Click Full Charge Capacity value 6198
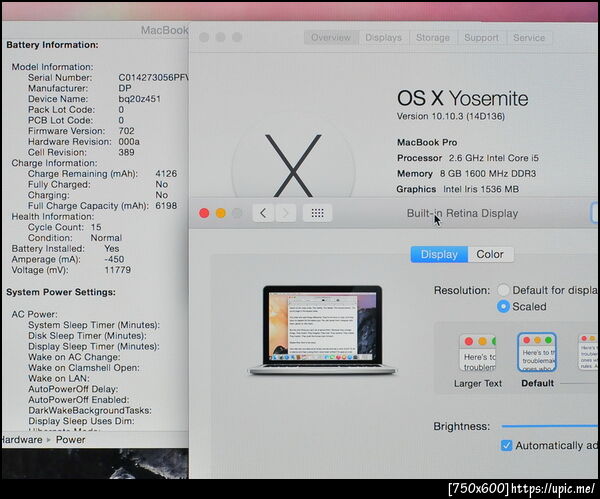The height and width of the screenshot is (499, 600). coord(166,206)
